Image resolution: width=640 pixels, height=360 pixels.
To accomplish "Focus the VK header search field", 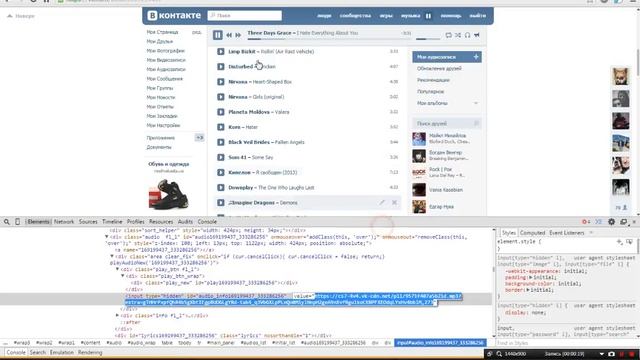I will 244,16.
